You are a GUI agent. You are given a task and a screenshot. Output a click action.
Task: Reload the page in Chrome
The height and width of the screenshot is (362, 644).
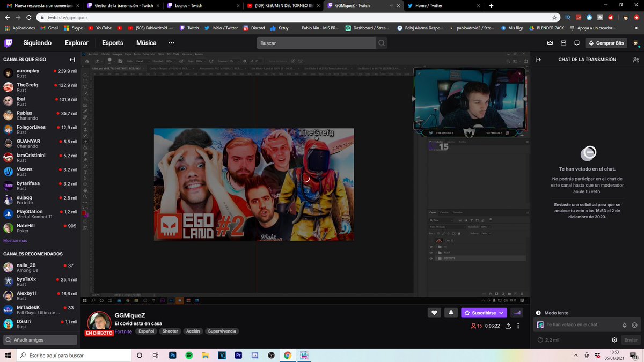(30, 17)
